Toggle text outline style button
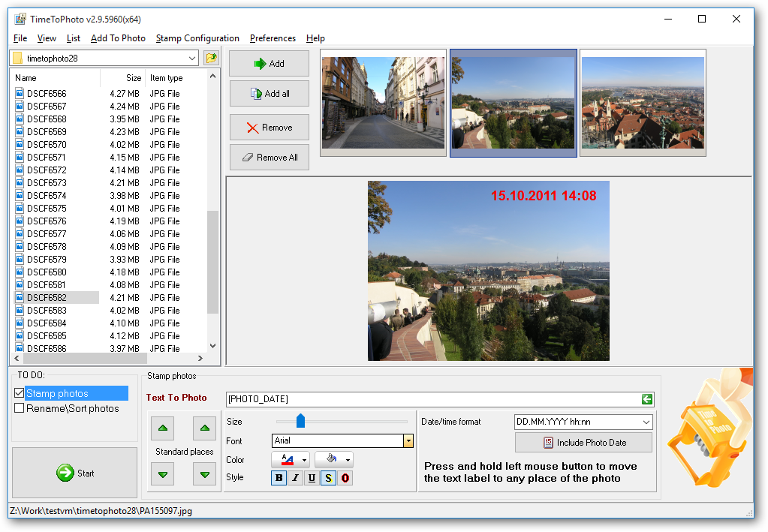The width and height of the screenshot is (768, 532). click(345, 478)
